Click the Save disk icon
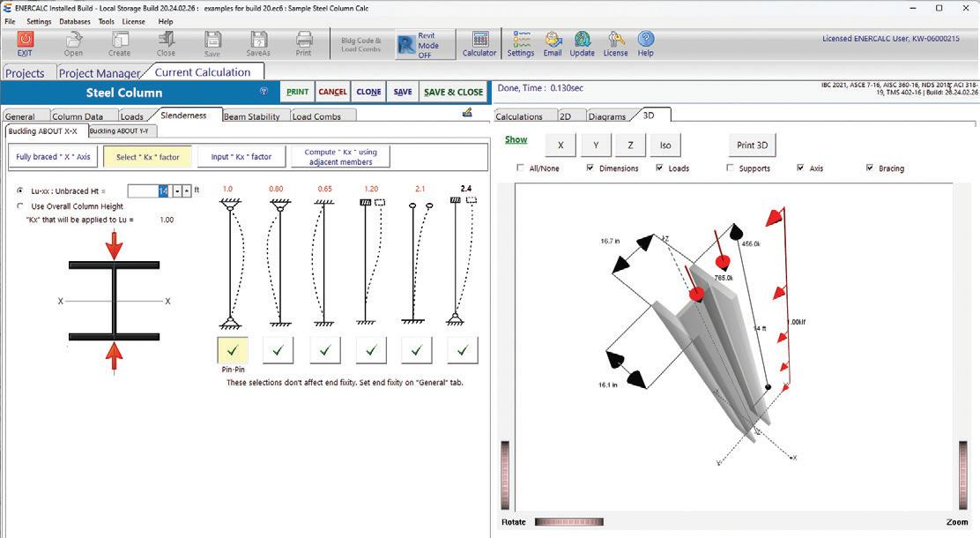 pos(212,44)
